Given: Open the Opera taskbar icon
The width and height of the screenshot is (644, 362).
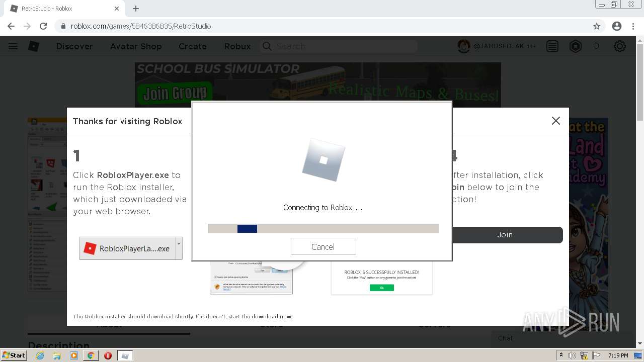Looking at the screenshot, I should pyautogui.click(x=108, y=355).
